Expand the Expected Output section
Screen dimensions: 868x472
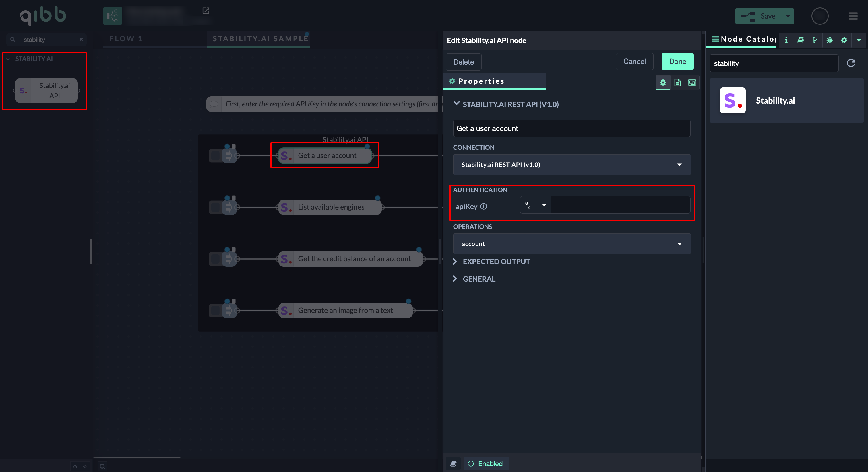tap(496, 261)
